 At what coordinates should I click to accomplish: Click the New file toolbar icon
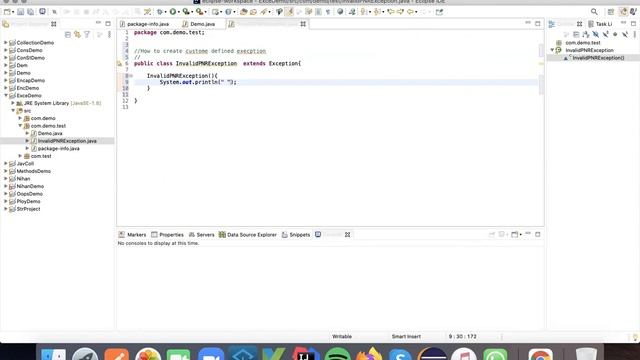7,12
